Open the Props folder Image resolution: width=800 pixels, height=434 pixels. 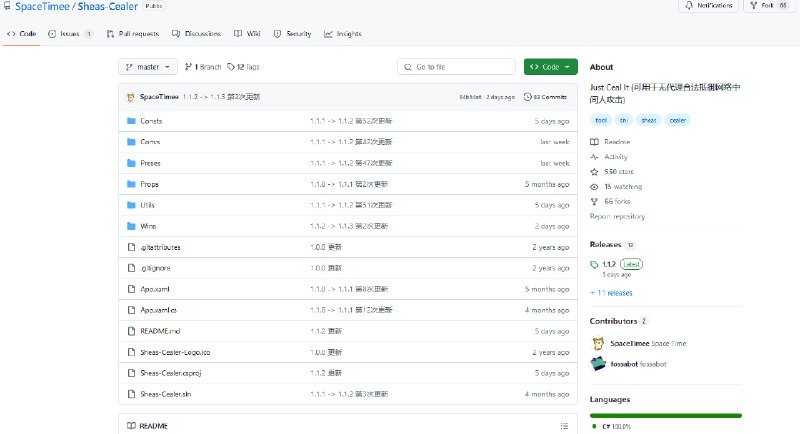tap(149, 184)
